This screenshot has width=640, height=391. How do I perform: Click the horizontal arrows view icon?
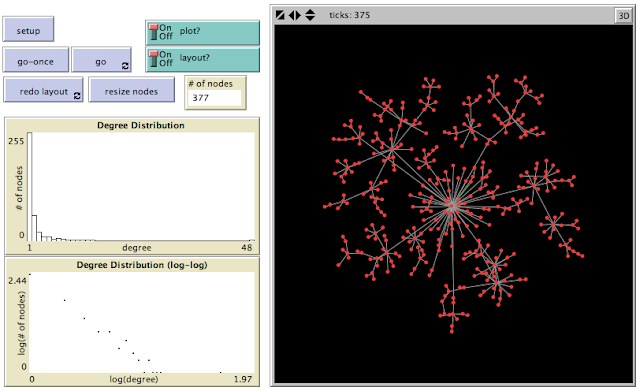coord(295,15)
